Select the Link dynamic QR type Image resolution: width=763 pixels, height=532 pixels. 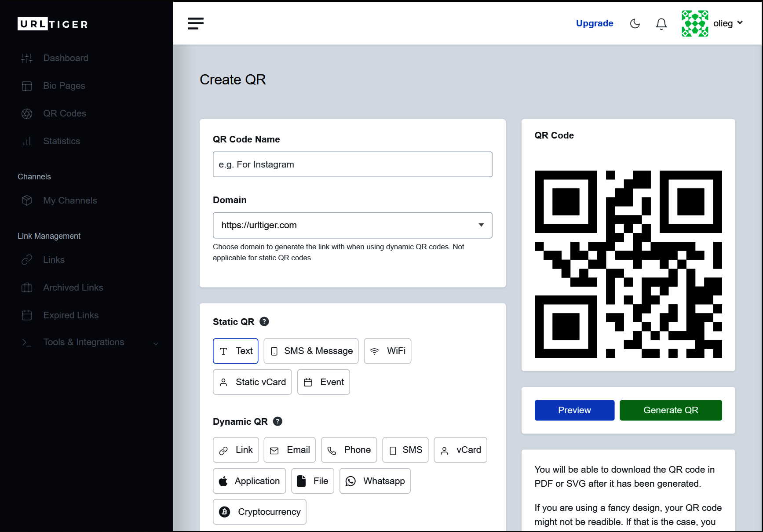click(x=236, y=450)
